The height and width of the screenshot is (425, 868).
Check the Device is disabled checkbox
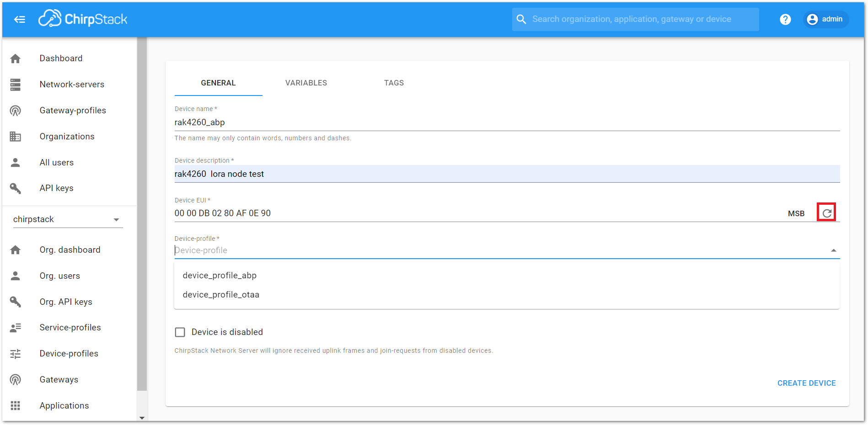point(180,332)
